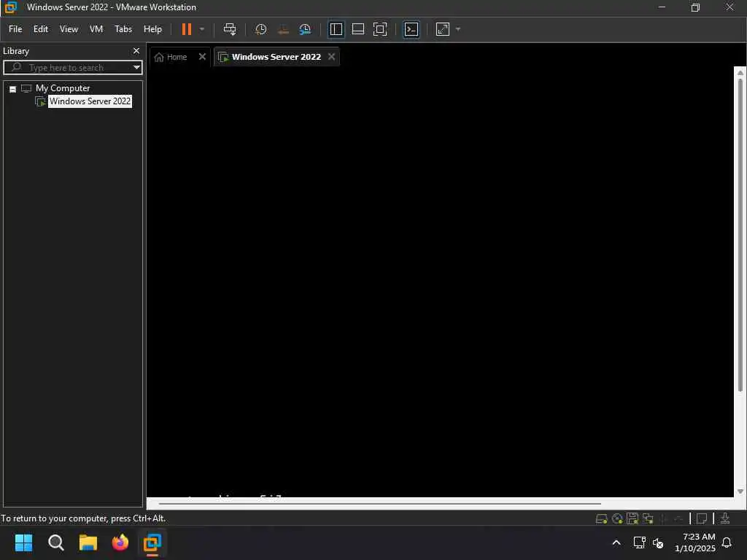747x560 pixels.
Task: Click the message log note icon in status bar
Action: (x=701, y=518)
